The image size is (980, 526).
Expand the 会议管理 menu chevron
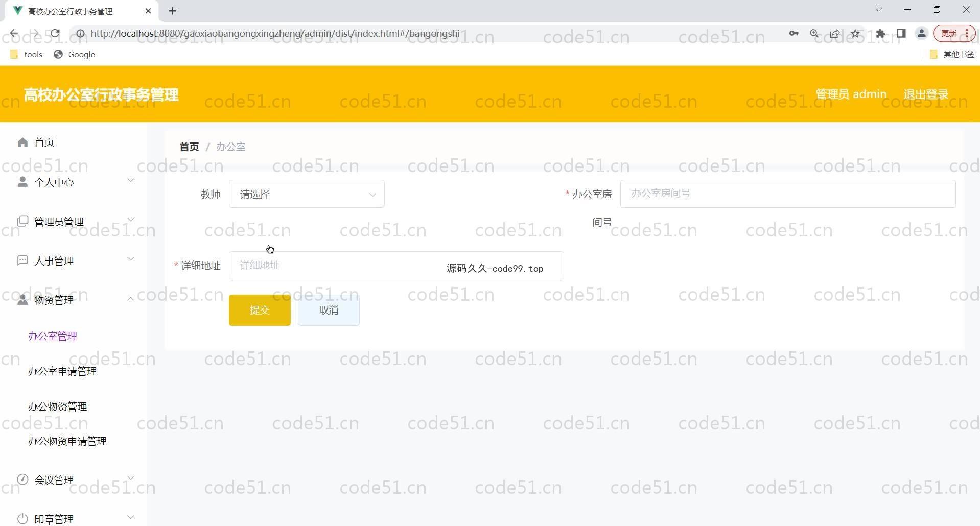coord(131,478)
